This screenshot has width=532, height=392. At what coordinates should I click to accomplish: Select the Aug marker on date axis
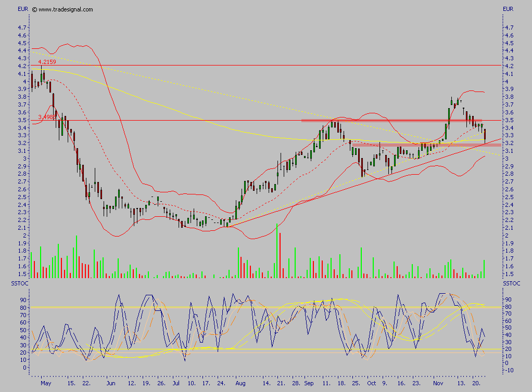tap(240, 384)
